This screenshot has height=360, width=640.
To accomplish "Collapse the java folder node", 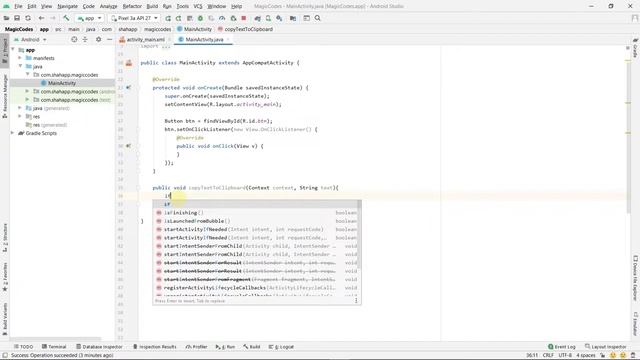I will point(20,66).
